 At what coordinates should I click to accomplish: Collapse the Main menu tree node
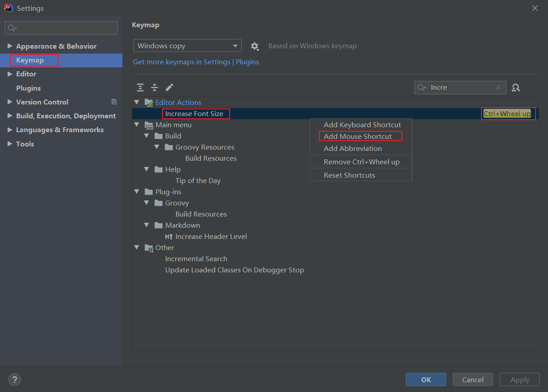(x=137, y=125)
